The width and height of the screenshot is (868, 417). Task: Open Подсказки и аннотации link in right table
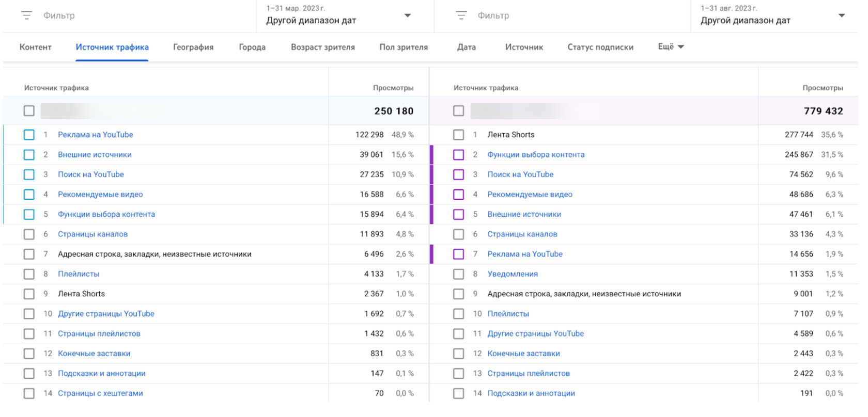(531, 393)
